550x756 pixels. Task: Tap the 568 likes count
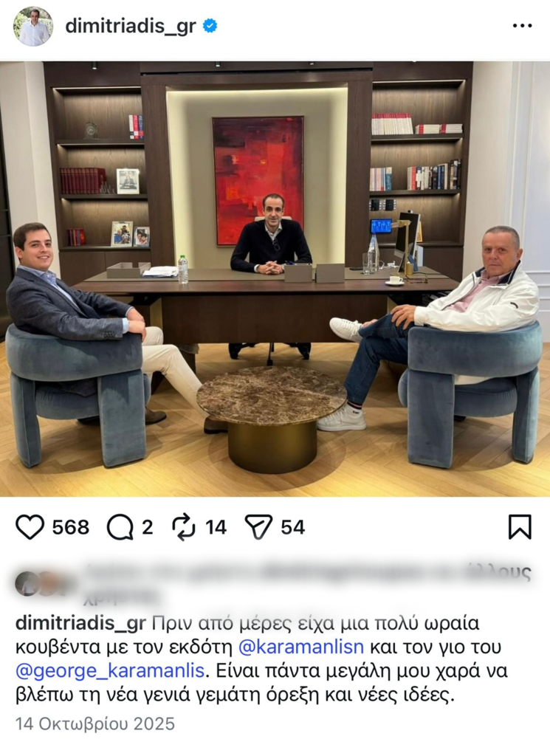click(x=71, y=527)
